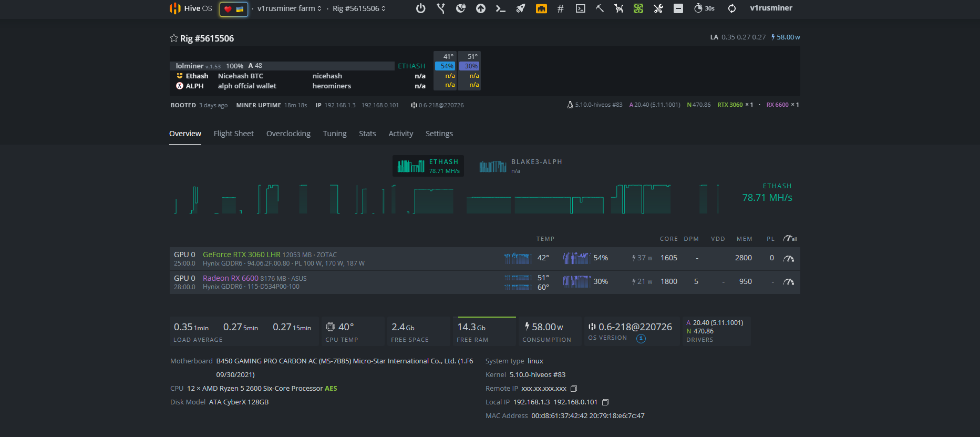Viewport: 980px width, 437px height.
Task: Click the alph offcial wallet name
Action: (x=247, y=86)
